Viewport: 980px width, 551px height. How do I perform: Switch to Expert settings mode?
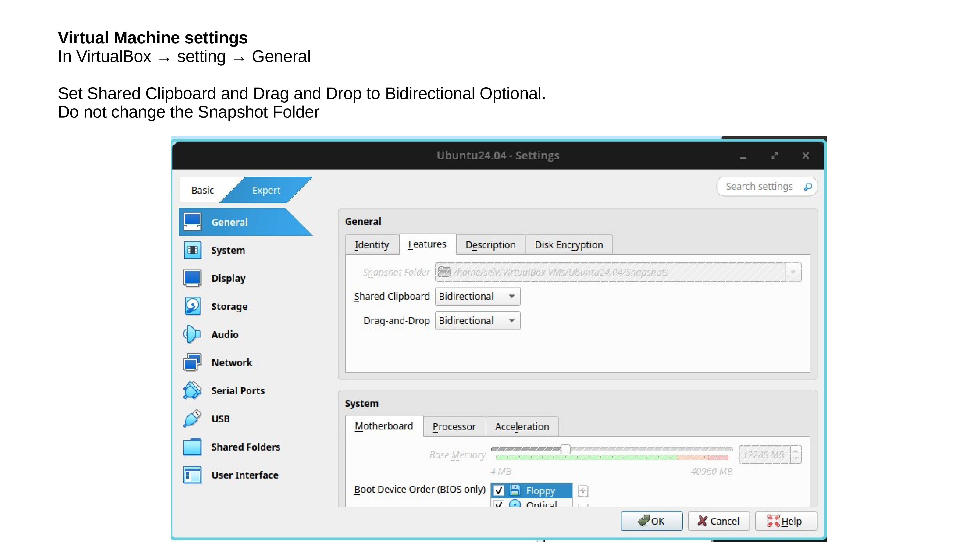coord(266,190)
